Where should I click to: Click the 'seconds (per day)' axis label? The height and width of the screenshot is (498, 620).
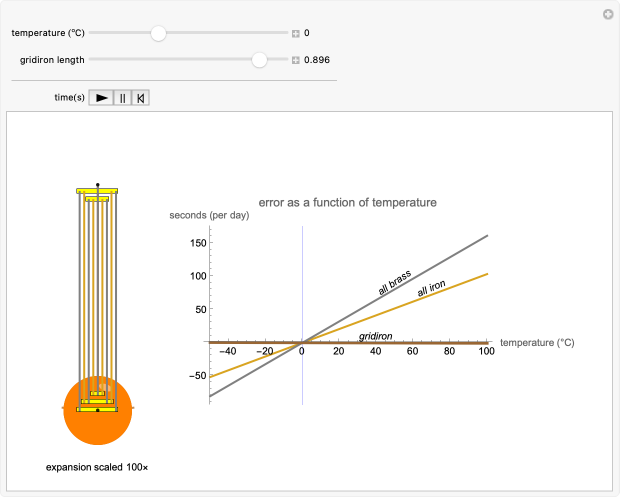pos(209,215)
